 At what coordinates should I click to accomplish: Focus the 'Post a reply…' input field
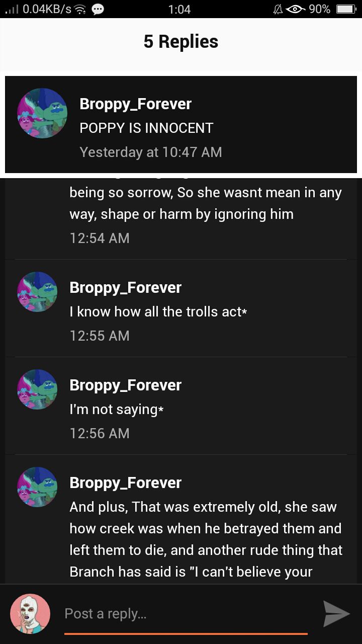(186, 614)
